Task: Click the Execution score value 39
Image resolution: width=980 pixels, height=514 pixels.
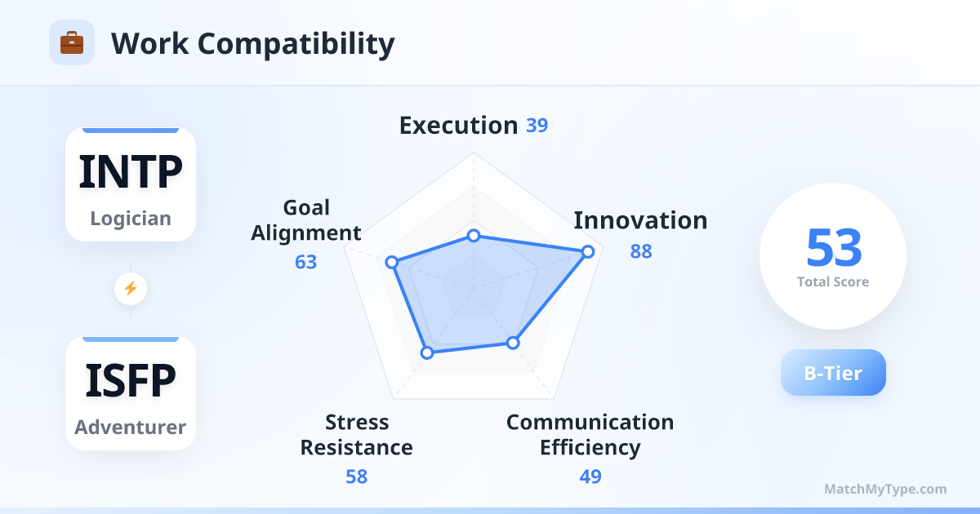Action: coord(537,126)
